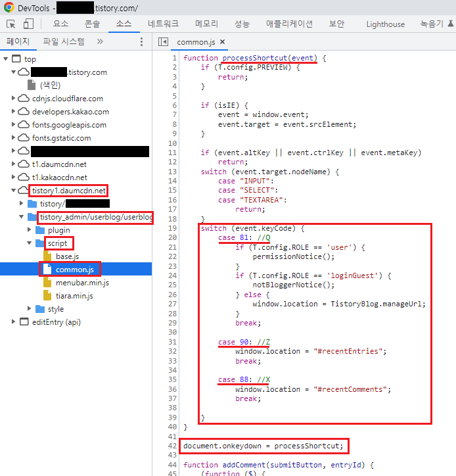Open tiara.min.js file
The image size is (456, 476).
click(x=74, y=296)
